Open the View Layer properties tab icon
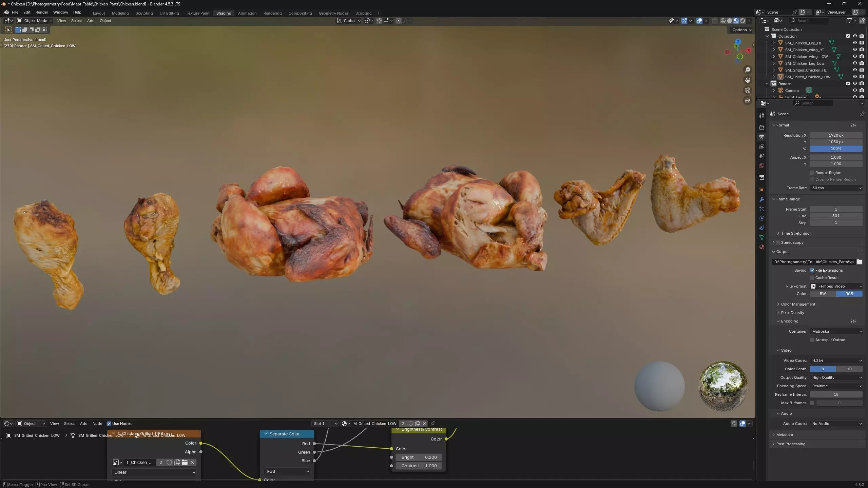868x488 pixels. coord(762,147)
